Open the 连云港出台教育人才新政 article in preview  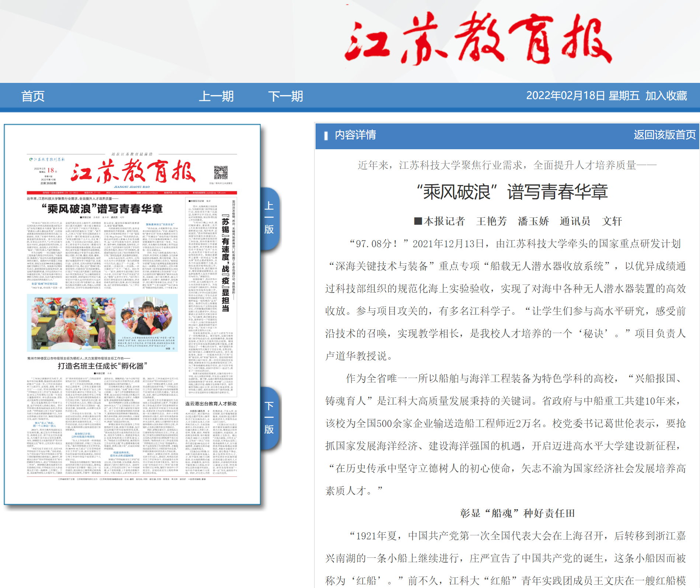coord(211,404)
